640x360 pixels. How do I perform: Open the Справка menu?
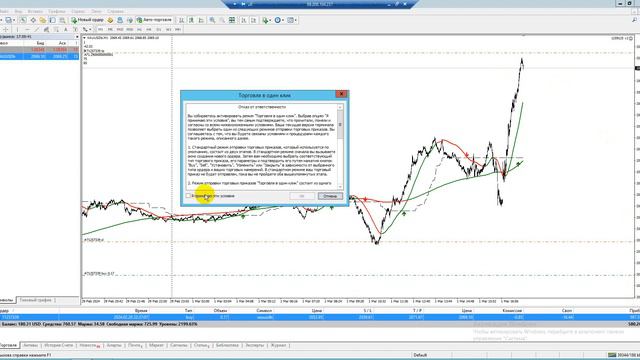116,11
